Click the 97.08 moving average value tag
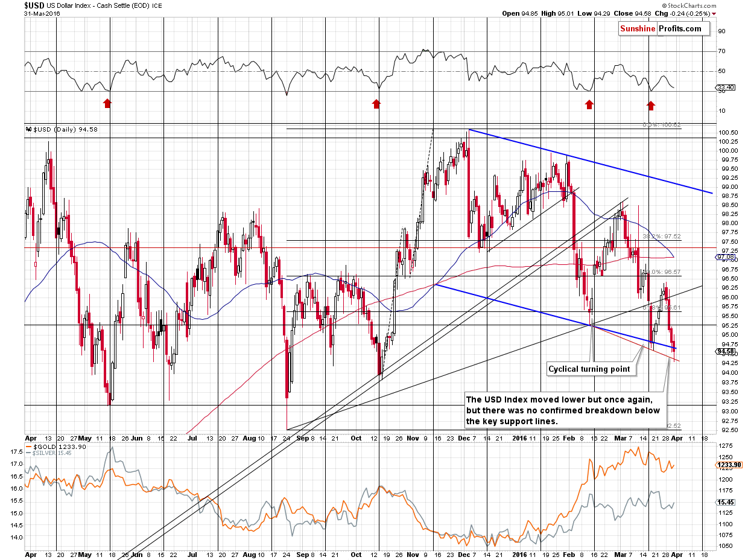Viewport: 748px width, 560px height. 725,256
